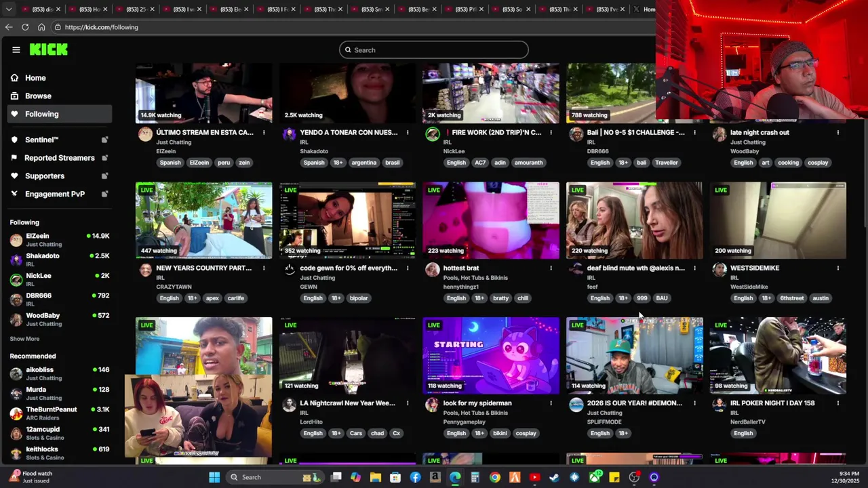Viewport: 868px width, 488px height.
Task: Open options menu for NEW YEARS COUNTRY PART stream
Action: [264, 268]
